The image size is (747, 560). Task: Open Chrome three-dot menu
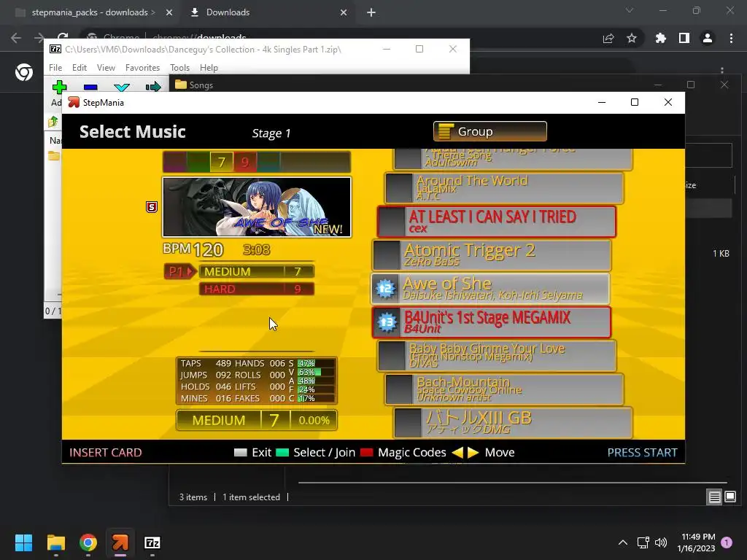pyautogui.click(x=731, y=38)
